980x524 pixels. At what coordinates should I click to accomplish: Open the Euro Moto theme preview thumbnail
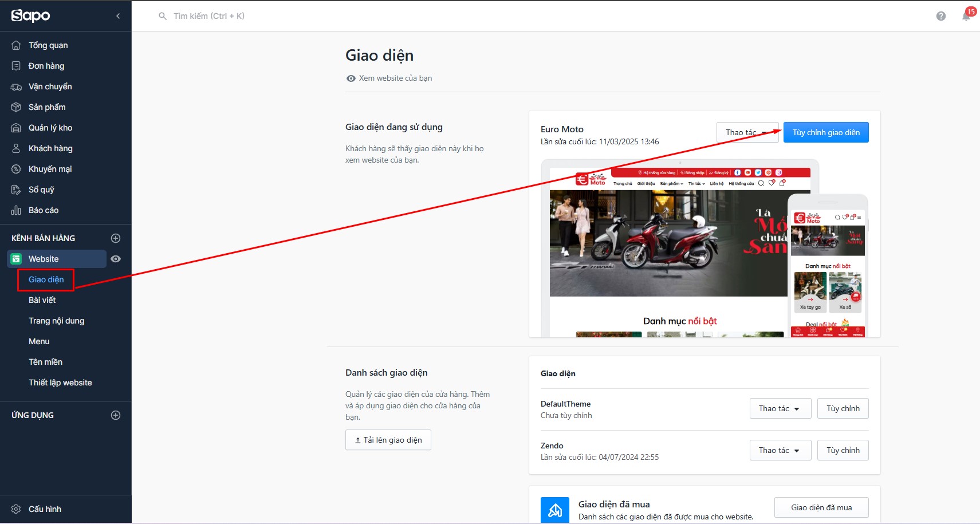click(x=705, y=248)
